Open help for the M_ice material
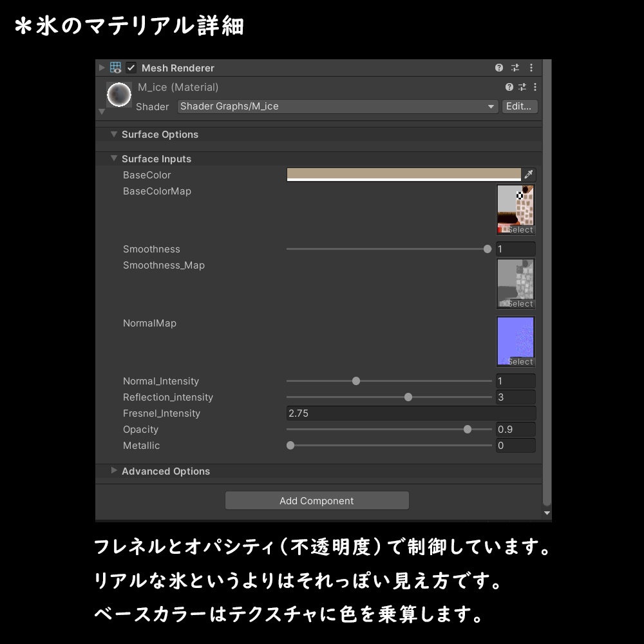 tap(508, 87)
